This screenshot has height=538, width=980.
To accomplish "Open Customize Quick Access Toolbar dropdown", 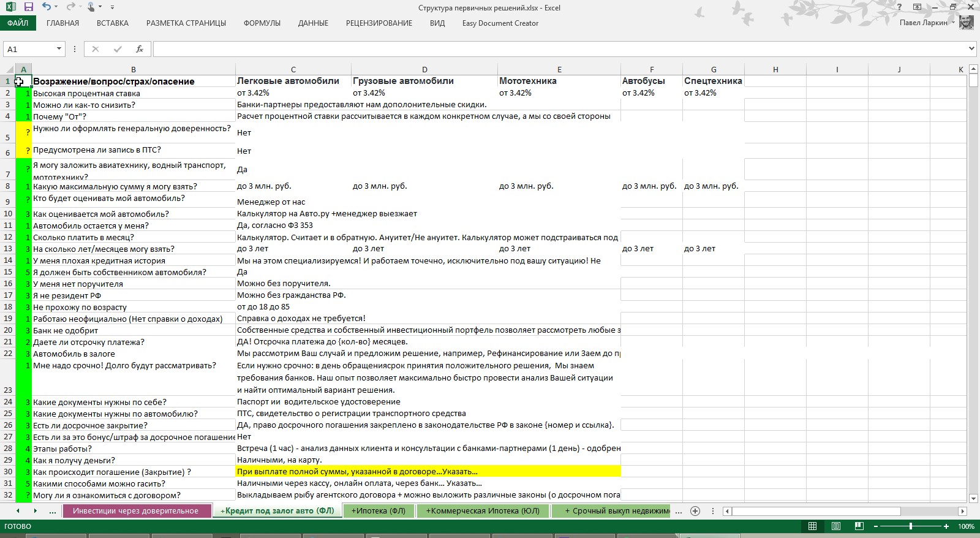I will tap(112, 7).
